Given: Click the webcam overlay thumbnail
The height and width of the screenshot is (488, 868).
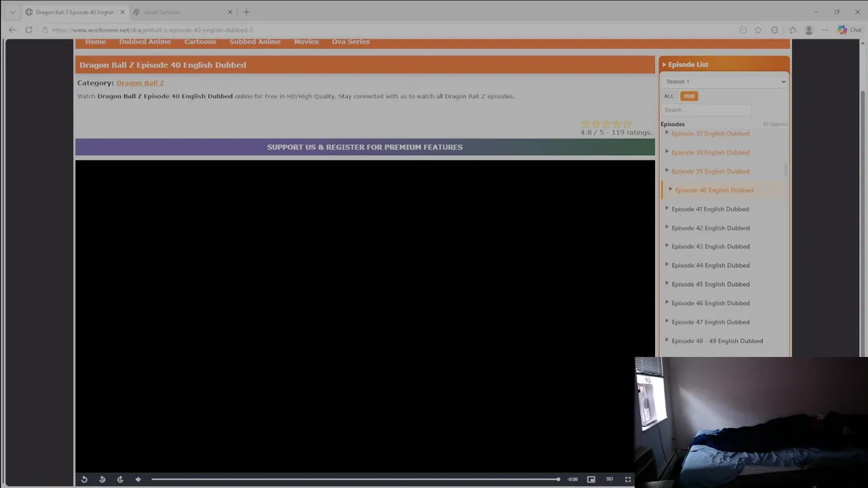Looking at the screenshot, I should click(751, 422).
